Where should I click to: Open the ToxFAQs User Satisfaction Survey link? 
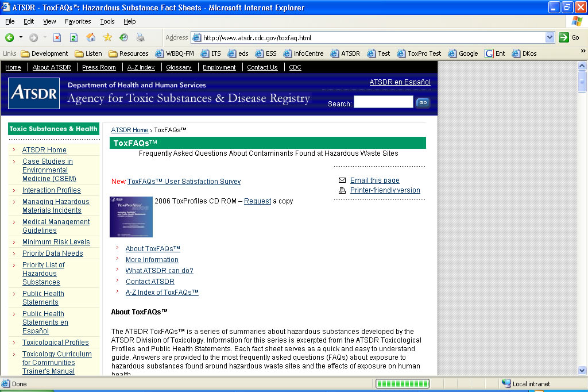[184, 182]
